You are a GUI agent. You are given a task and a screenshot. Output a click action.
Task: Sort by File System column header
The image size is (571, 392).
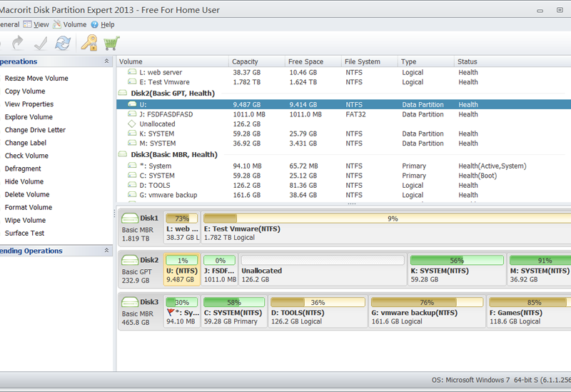[x=369, y=61]
